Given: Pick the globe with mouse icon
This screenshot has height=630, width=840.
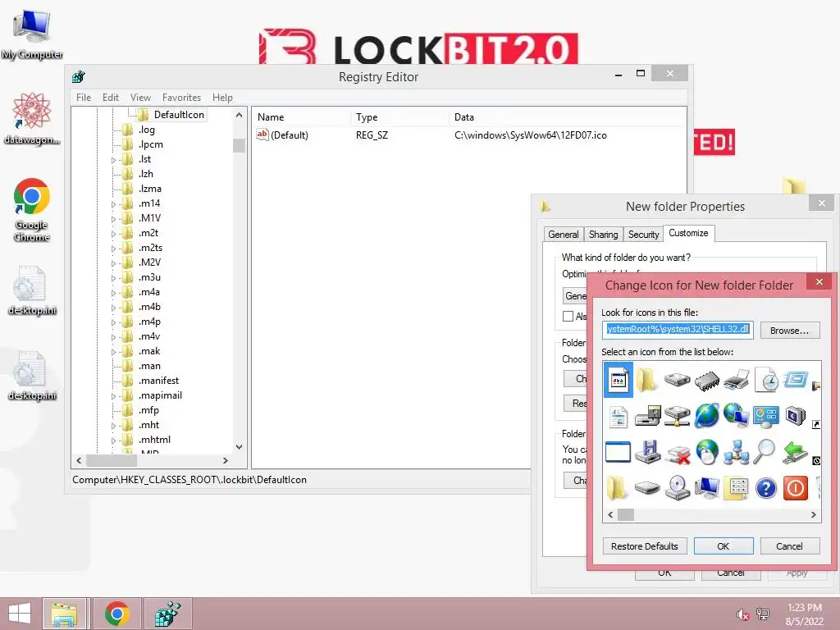Looking at the screenshot, I should 706,452.
